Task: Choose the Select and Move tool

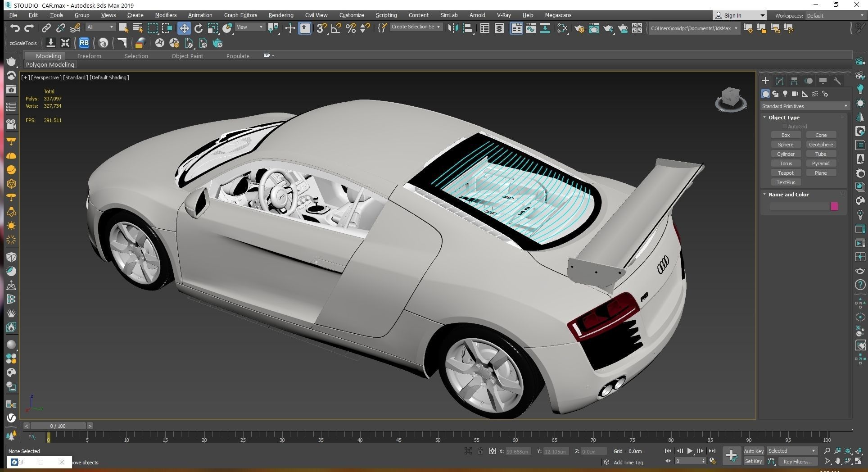Action: pos(184,28)
